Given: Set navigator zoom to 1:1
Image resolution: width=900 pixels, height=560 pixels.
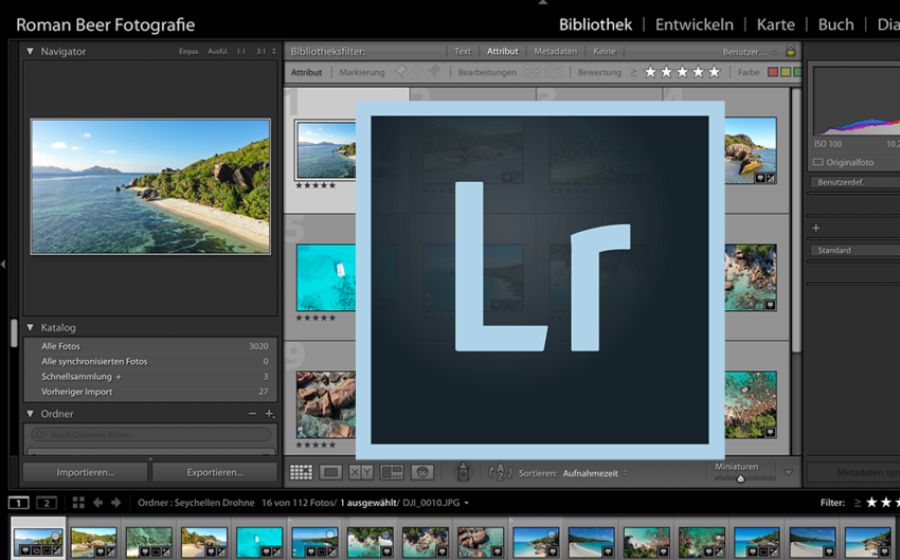Looking at the screenshot, I should pyautogui.click(x=241, y=51).
